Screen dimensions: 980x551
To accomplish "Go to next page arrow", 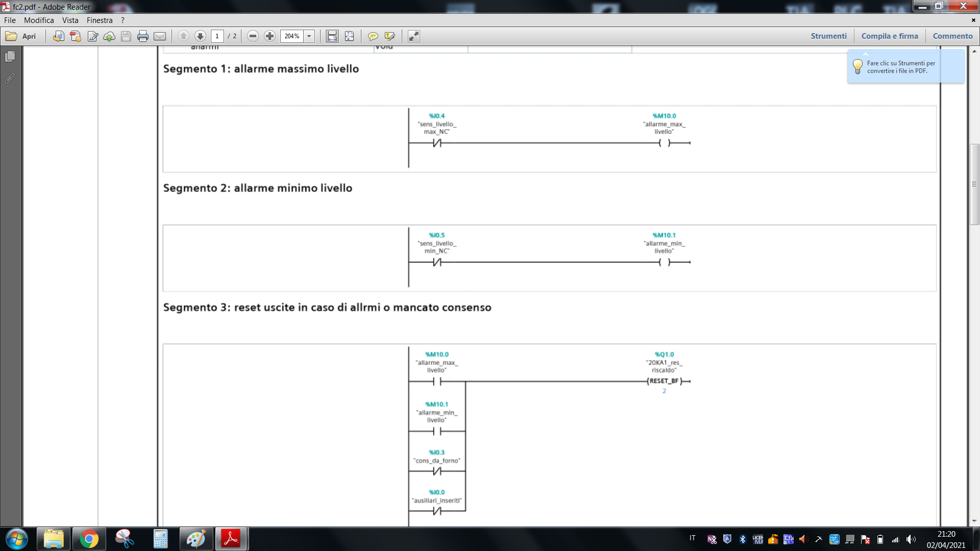I will tap(200, 36).
